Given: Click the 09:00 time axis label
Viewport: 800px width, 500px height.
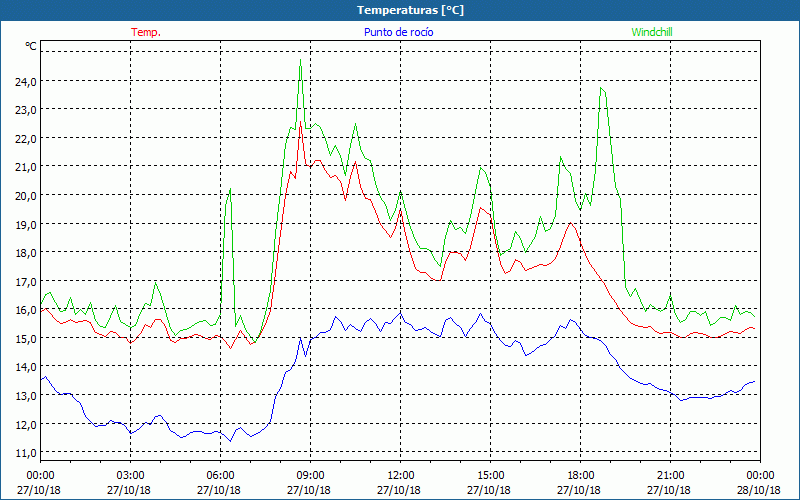Looking at the screenshot, I should [x=310, y=476].
